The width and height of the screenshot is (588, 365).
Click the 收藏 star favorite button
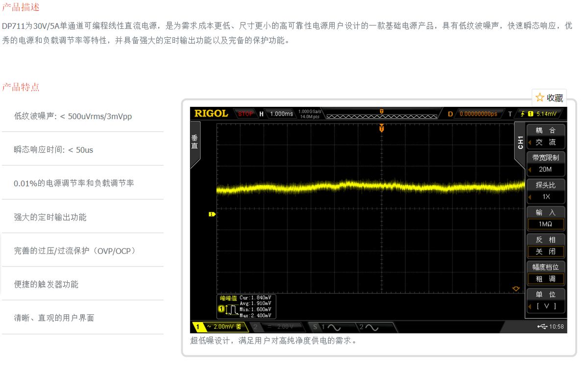(549, 97)
